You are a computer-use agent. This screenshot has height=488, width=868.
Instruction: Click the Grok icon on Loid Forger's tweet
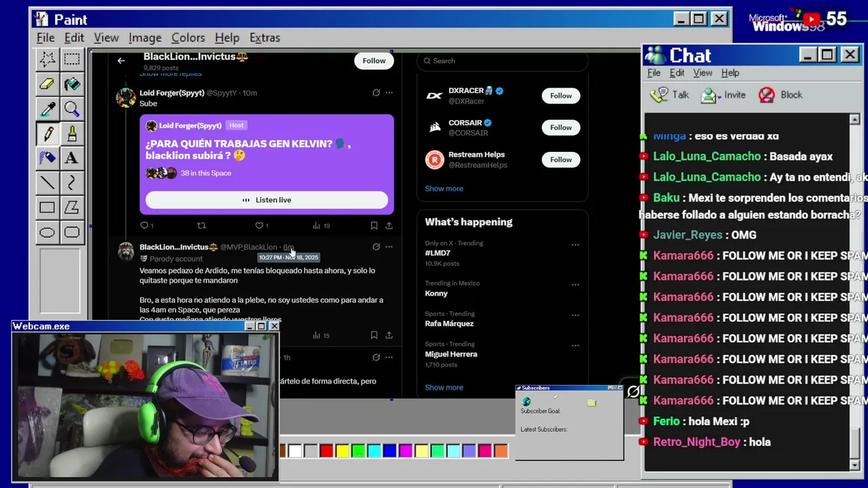click(376, 93)
